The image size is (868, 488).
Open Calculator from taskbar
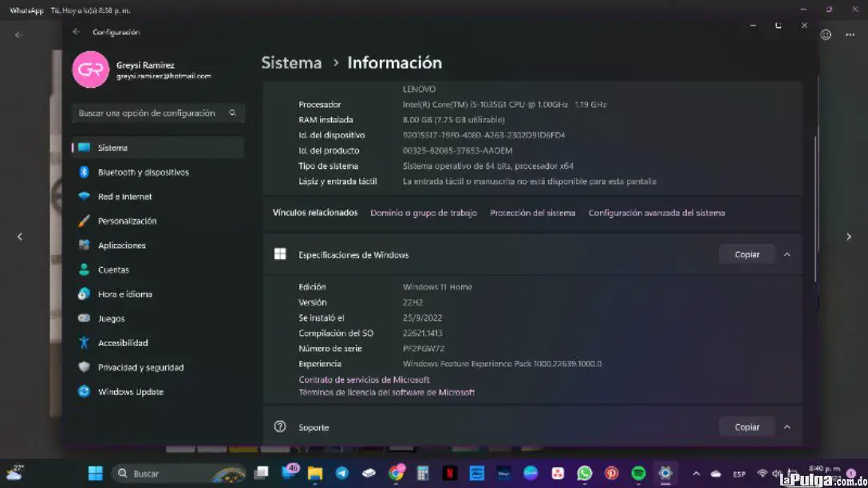[x=423, y=473]
